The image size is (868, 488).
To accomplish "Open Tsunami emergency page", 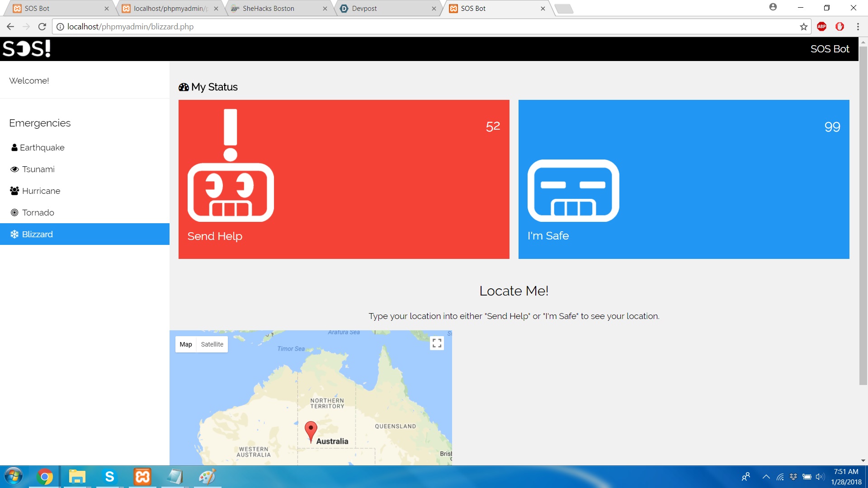I will click(38, 169).
